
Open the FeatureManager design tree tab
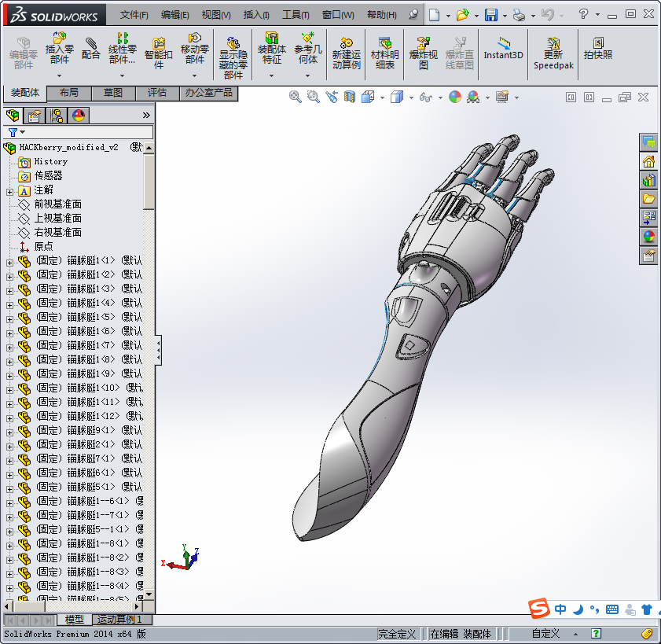click(x=13, y=115)
